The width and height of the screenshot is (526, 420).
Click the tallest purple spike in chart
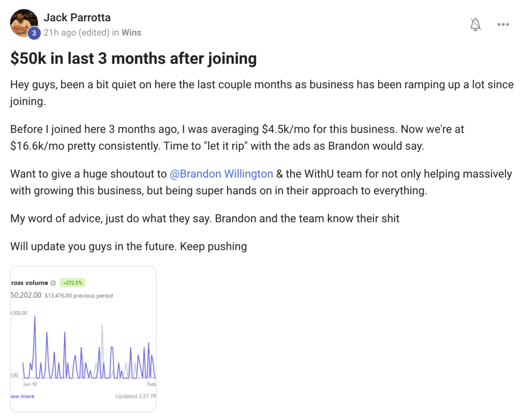click(35, 317)
